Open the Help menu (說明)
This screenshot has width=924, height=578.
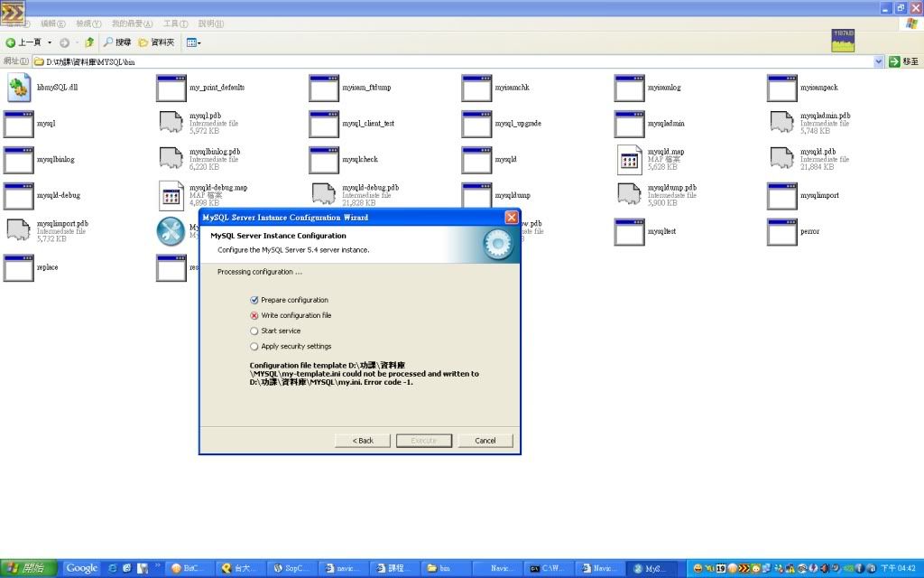[x=211, y=23]
